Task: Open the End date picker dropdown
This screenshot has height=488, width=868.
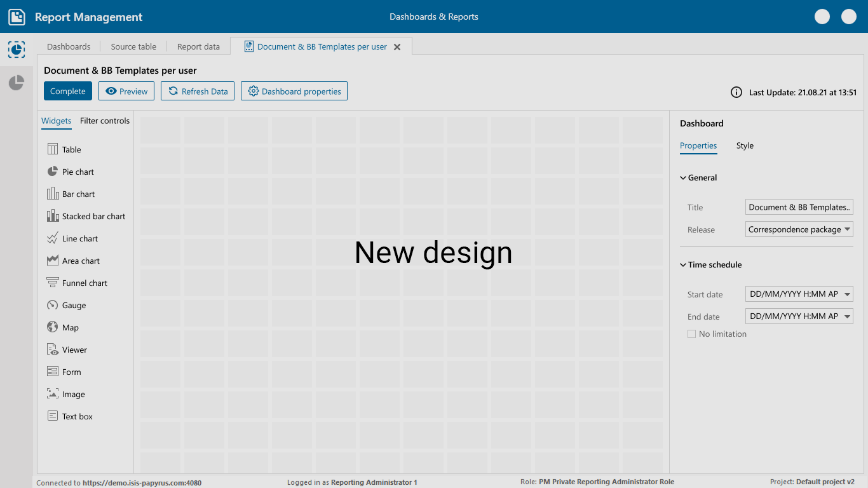Action: (x=848, y=316)
